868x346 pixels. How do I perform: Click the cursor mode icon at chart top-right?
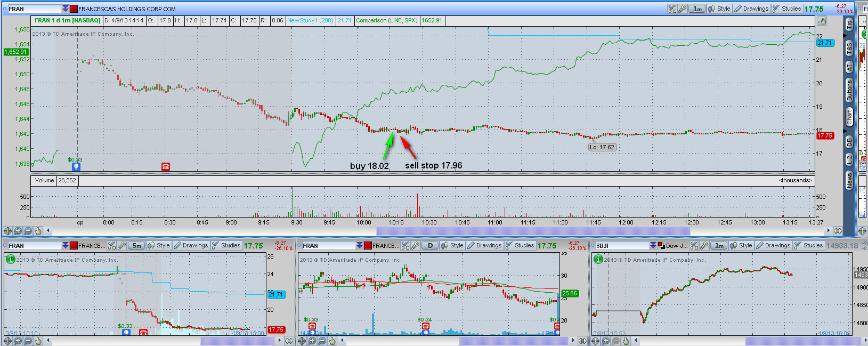(822, 21)
